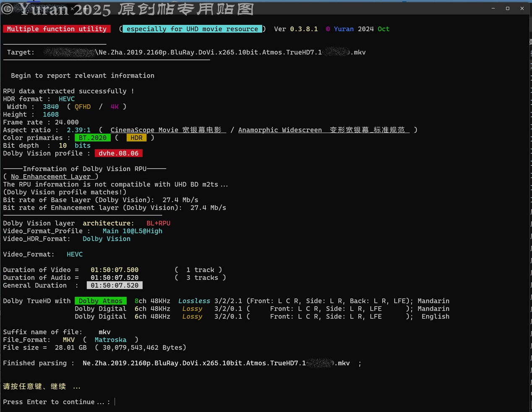Click the video duration 01:50:07.500
The width and height of the screenshot is (532, 412).
pyautogui.click(x=115, y=270)
